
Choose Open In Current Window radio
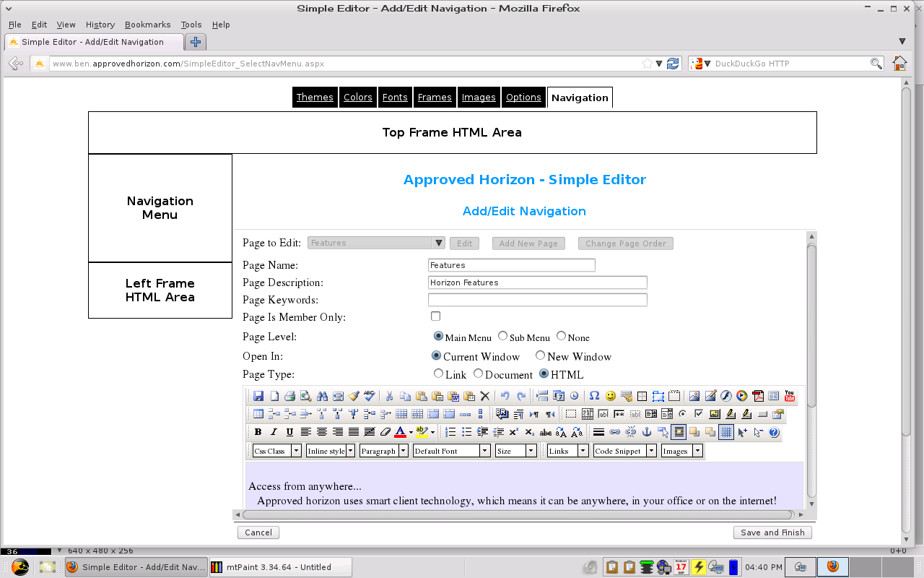point(436,355)
